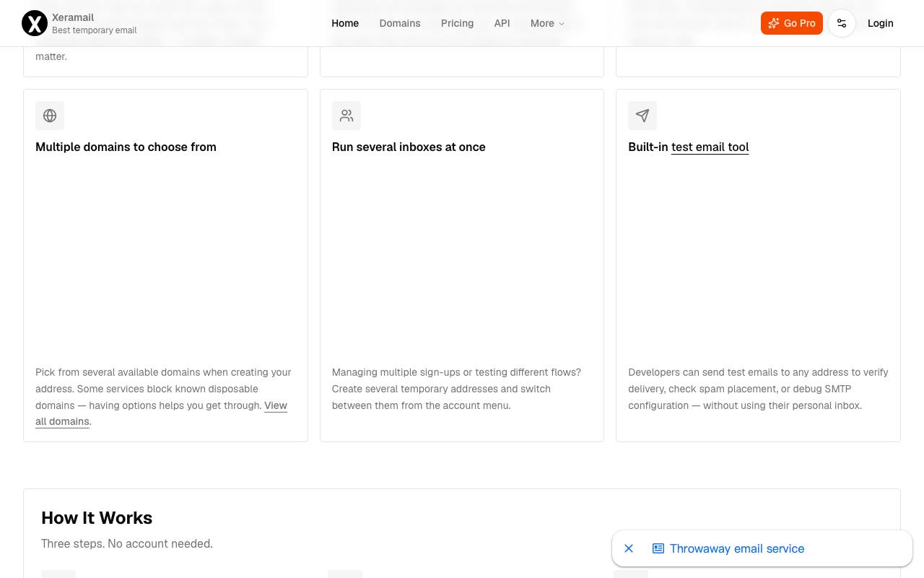The image size is (924, 578).
Task: Click the Xeramail brand name
Action: 73,17
